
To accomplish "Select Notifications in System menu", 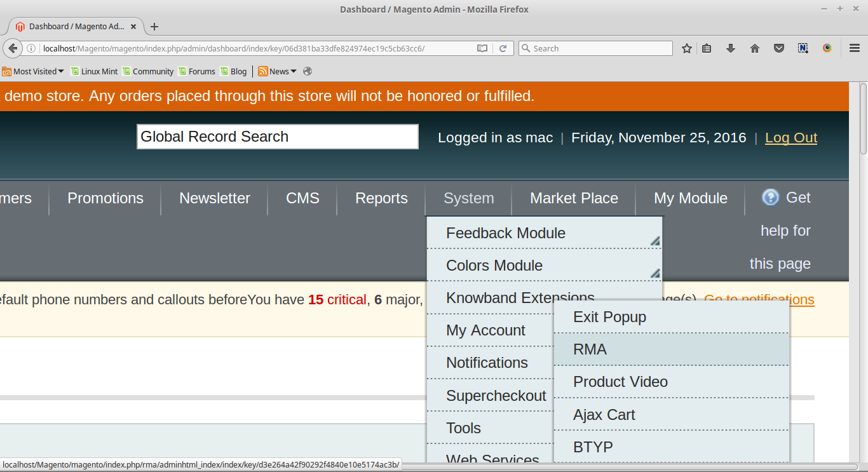I will 490,363.
